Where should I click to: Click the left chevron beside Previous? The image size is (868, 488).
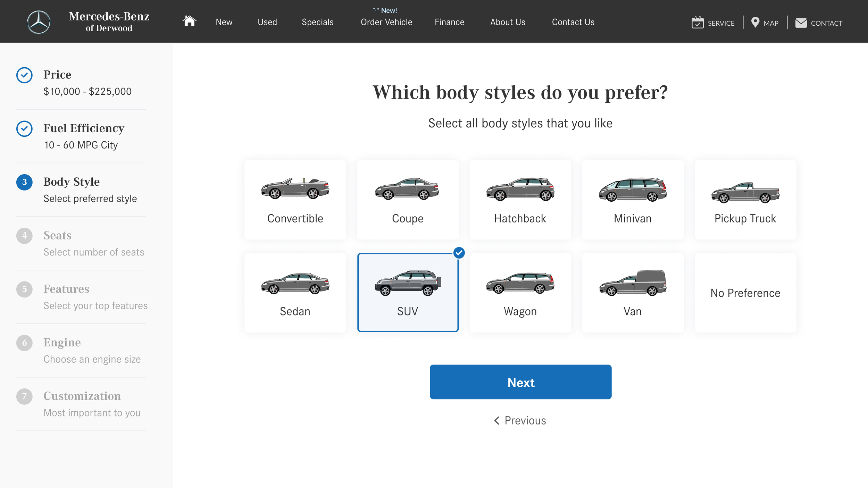coord(497,421)
